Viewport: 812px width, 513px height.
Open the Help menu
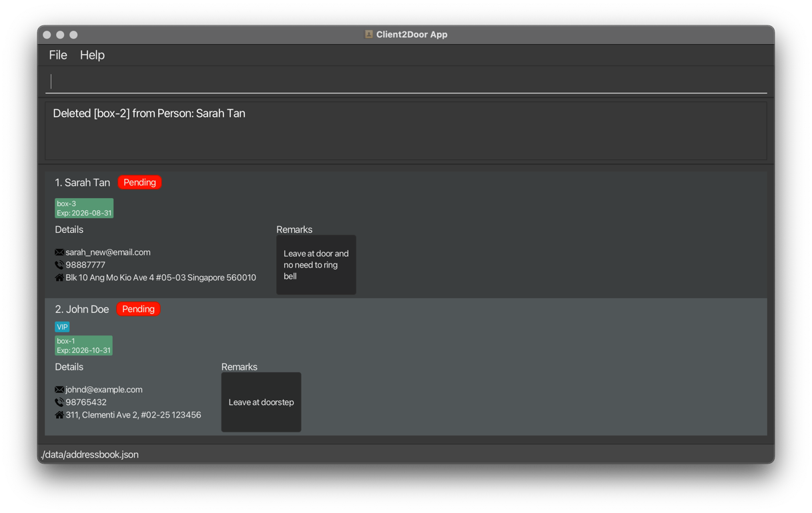[x=92, y=55]
